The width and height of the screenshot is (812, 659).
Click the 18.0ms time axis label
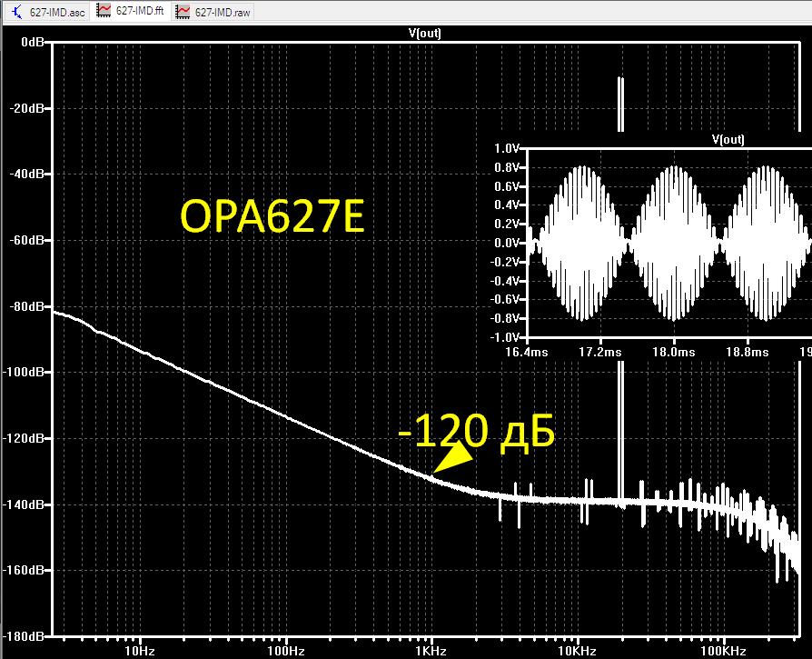pos(674,353)
